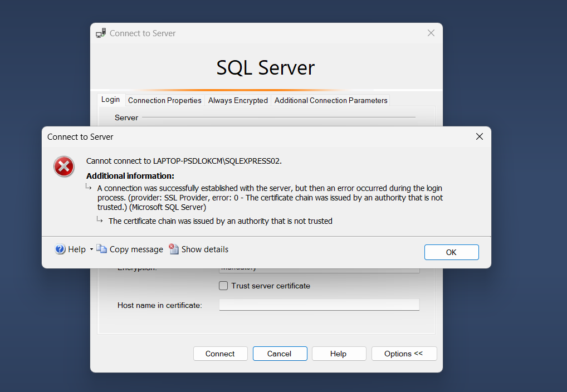
Task: Click the Connect to Server window icon
Action: 101,33
